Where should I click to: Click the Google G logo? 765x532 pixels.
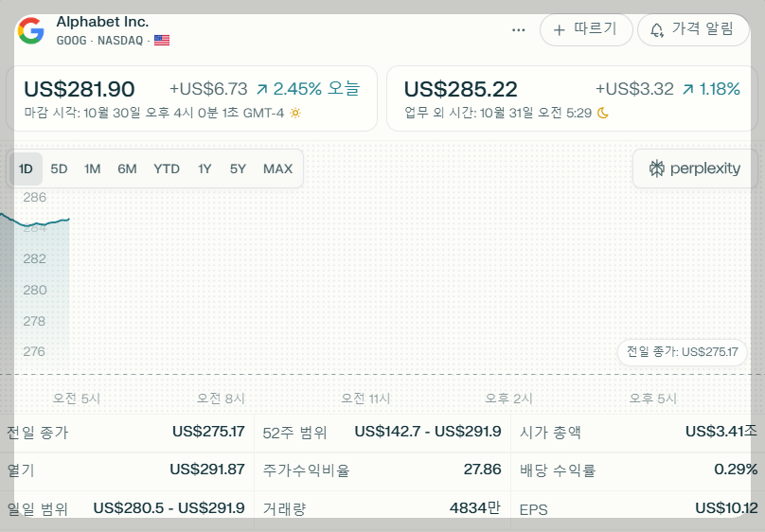click(30, 30)
